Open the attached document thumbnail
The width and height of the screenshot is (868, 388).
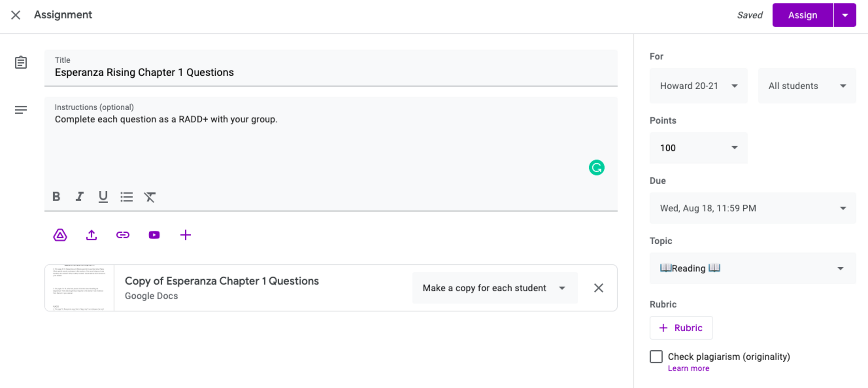coord(79,288)
